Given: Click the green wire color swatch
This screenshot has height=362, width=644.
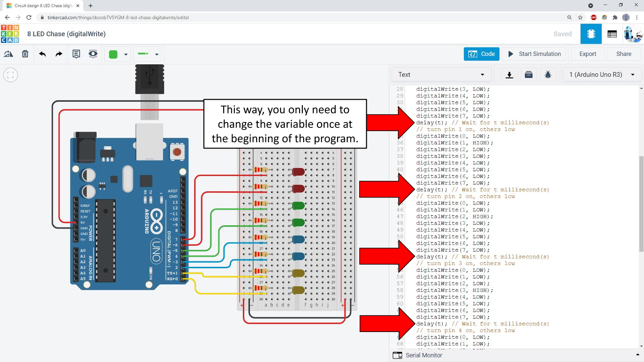Looking at the screenshot, I should coord(113,54).
